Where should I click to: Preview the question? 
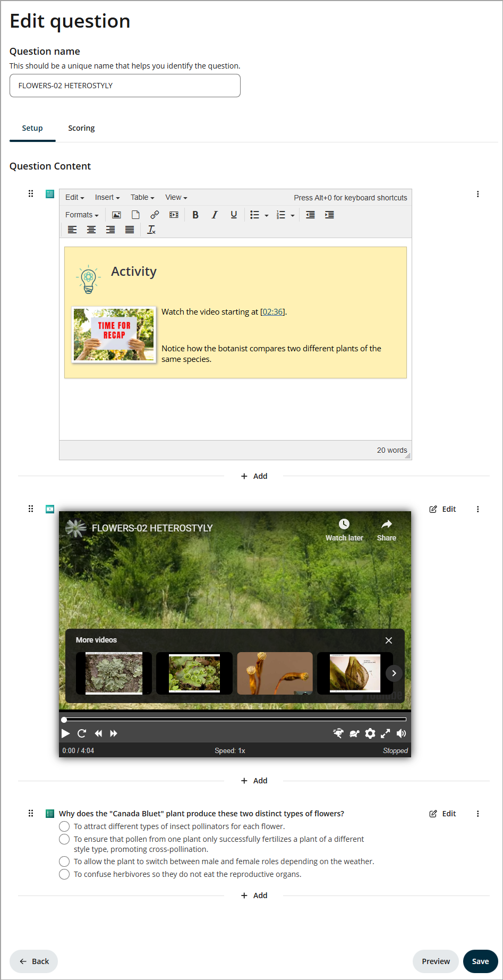pyautogui.click(x=436, y=961)
